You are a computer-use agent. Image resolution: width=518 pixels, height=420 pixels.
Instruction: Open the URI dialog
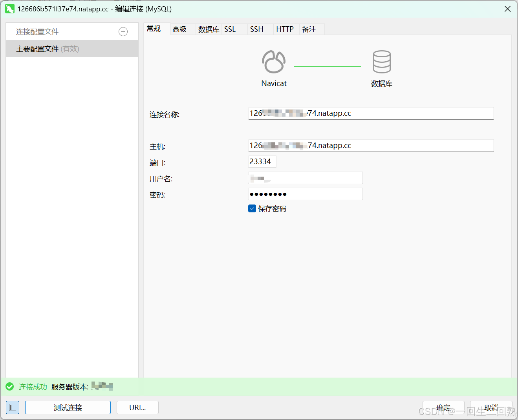click(x=137, y=407)
